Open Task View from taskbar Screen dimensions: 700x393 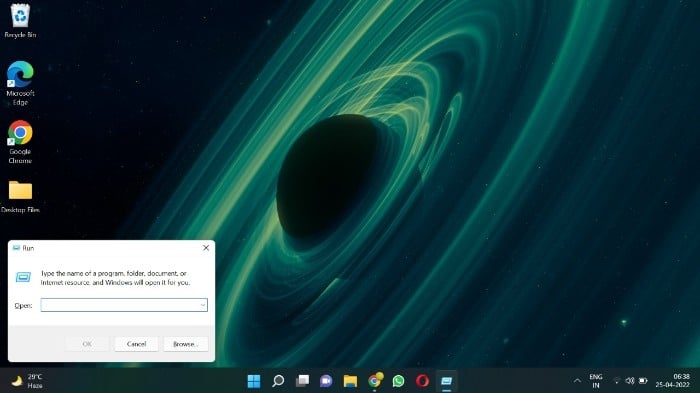pos(302,381)
